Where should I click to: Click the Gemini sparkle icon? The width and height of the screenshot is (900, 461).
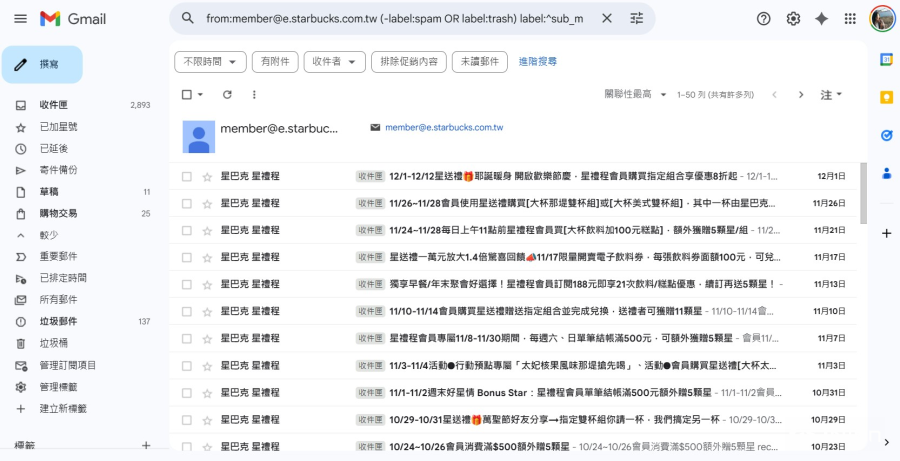[822, 19]
